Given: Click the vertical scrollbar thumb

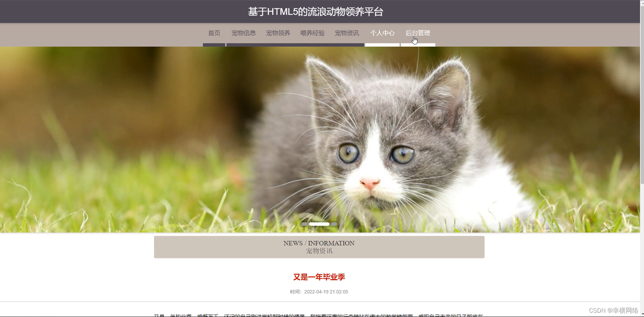Looking at the screenshot, I should point(642,95).
